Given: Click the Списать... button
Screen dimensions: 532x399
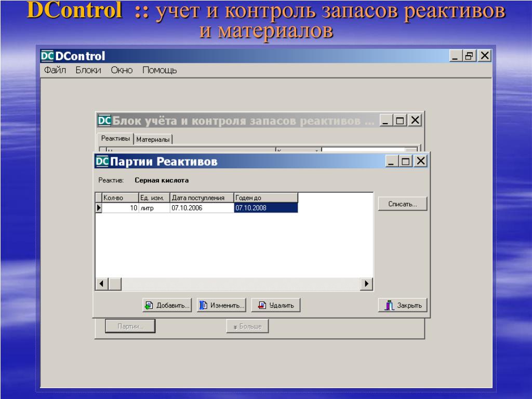Looking at the screenshot, I should (x=403, y=204).
